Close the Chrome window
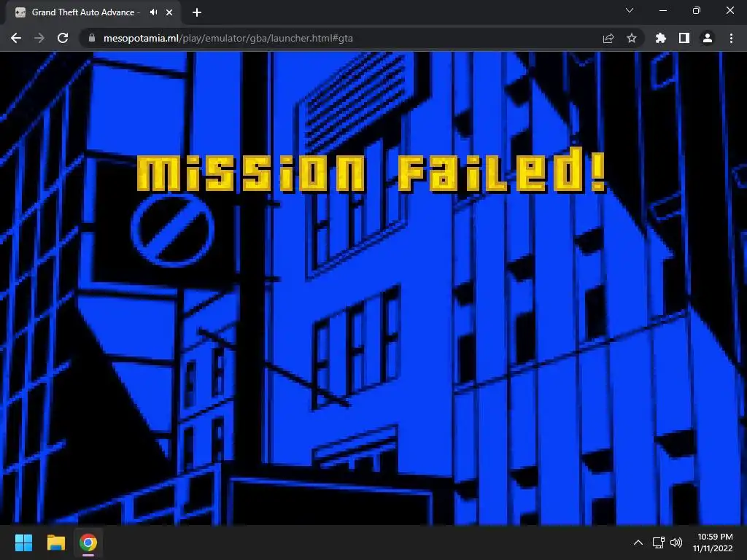The image size is (747, 560). coord(729,10)
